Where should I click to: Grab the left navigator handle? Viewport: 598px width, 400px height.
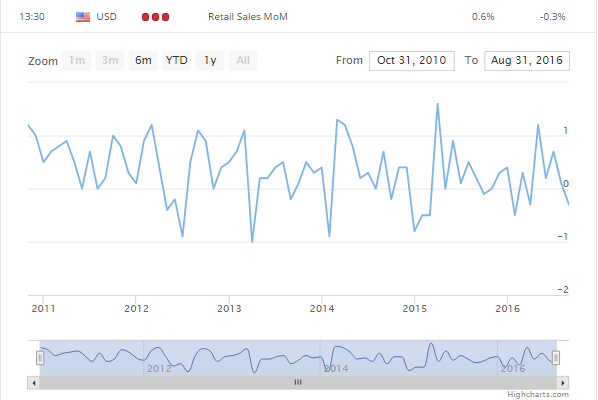click(40, 358)
